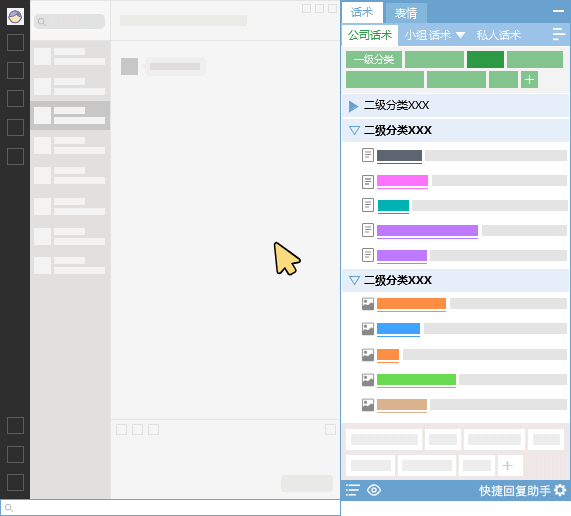Click the bottom search input field

[x=170, y=508]
